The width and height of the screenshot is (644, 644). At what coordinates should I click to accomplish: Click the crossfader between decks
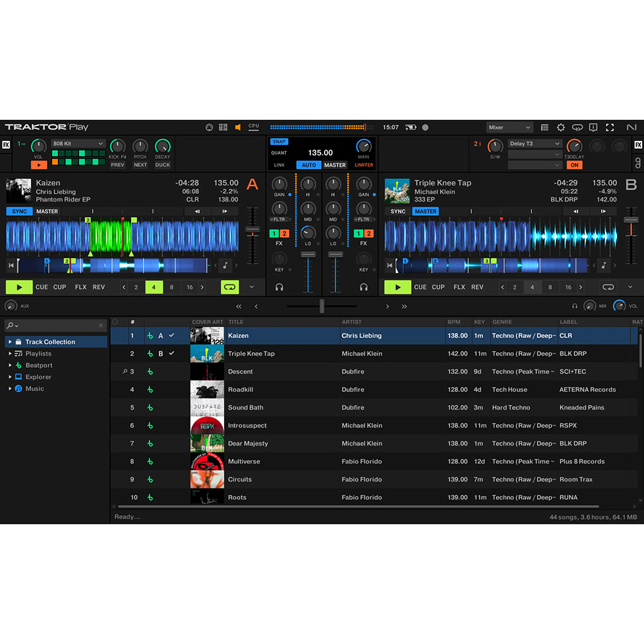click(x=322, y=306)
